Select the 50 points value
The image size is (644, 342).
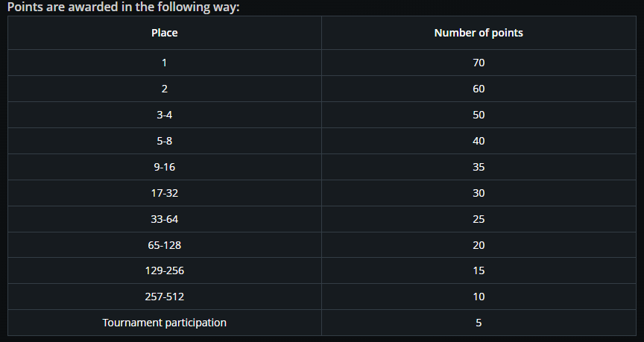pos(479,115)
